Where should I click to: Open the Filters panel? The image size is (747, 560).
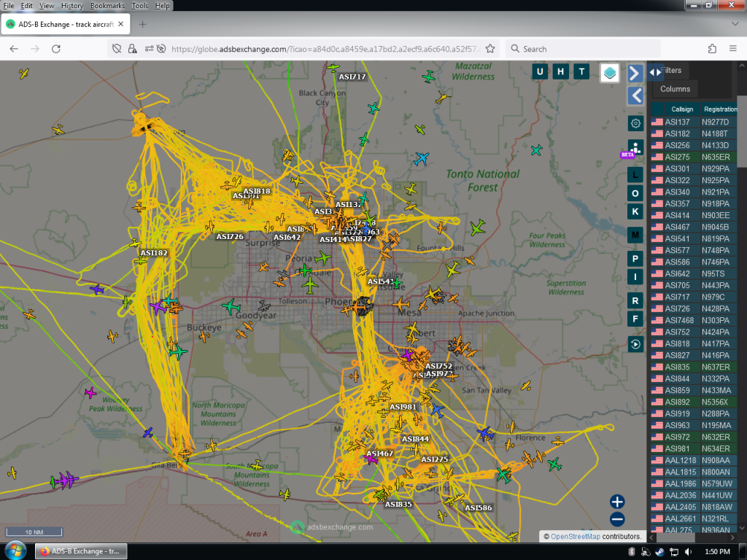[673, 71]
